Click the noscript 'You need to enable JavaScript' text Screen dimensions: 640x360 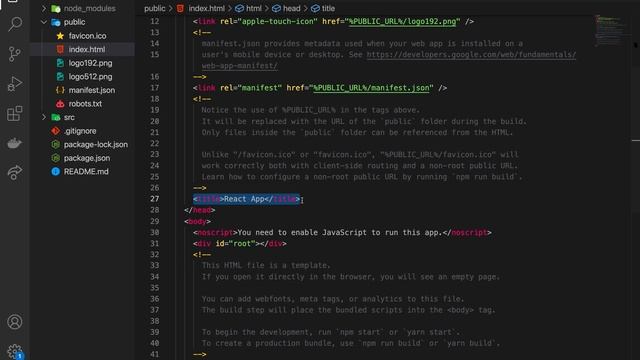[340, 232]
